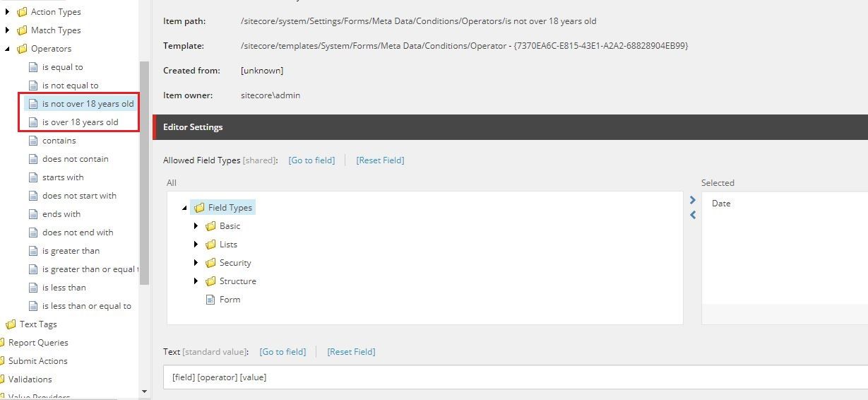Expand the Security field types folder
The width and height of the screenshot is (868, 400).
coord(196,263)
